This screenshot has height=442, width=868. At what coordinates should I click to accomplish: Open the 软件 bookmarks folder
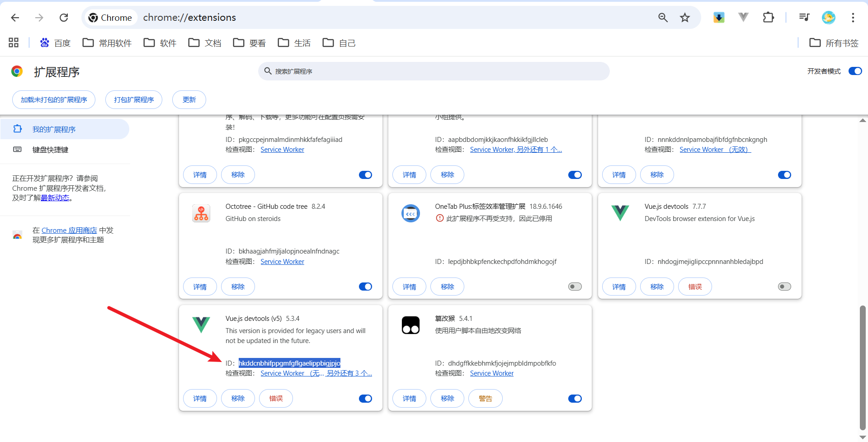(160, 43)
